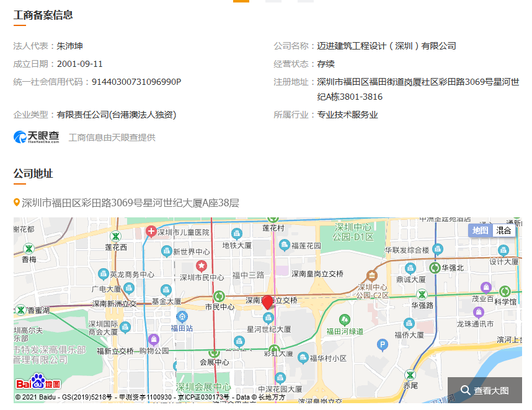Screen dimensions: 532x410
Task: Click the 深南皇岗立交桥 map label
Action: click(317, 274)
